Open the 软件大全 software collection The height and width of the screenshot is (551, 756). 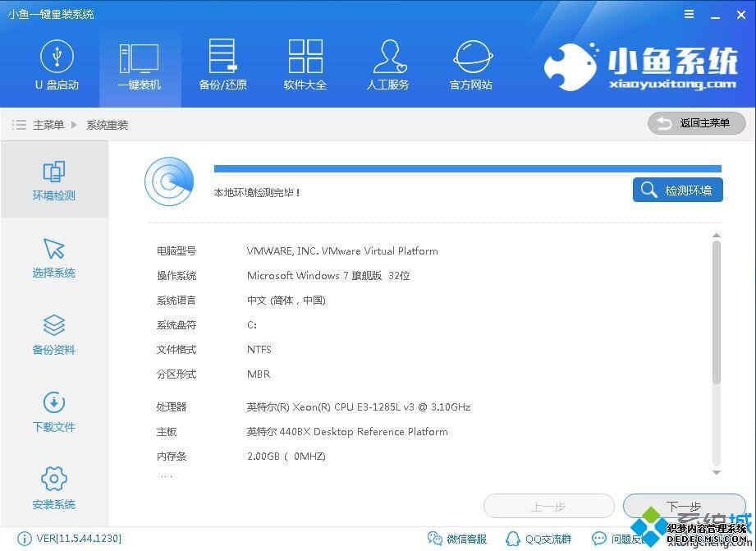click(x=305, y=65)
